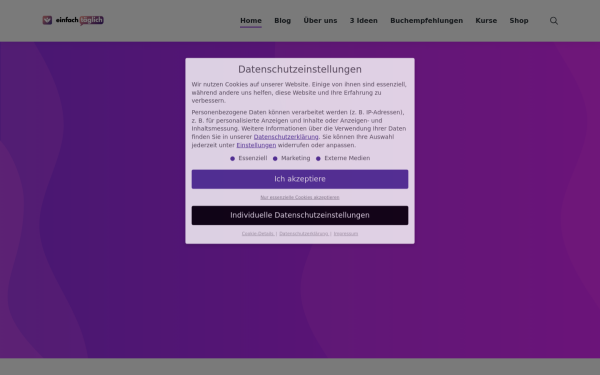Follow Datenschutzerklärung link inside the paragraph

tap(286, 137)
